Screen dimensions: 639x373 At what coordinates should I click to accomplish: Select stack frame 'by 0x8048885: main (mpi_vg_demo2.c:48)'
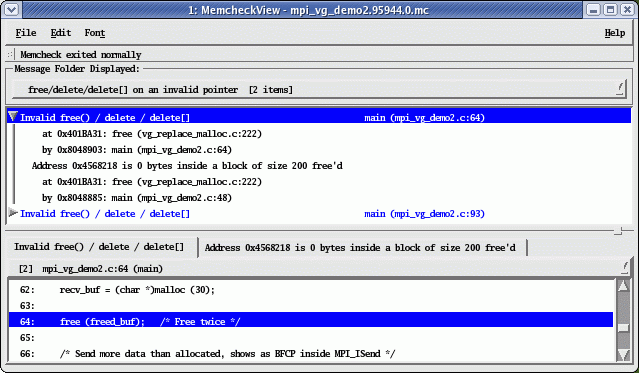pos(137,198)
